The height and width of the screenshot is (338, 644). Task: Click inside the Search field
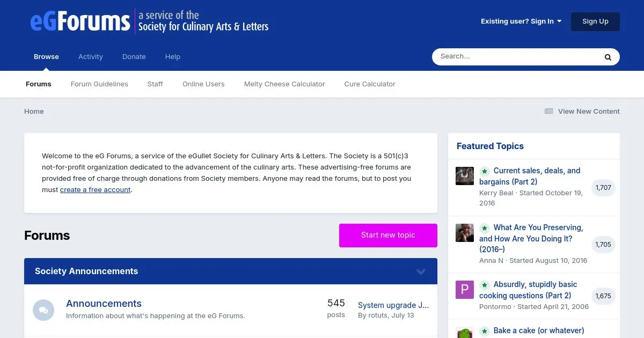click(515, 57)
